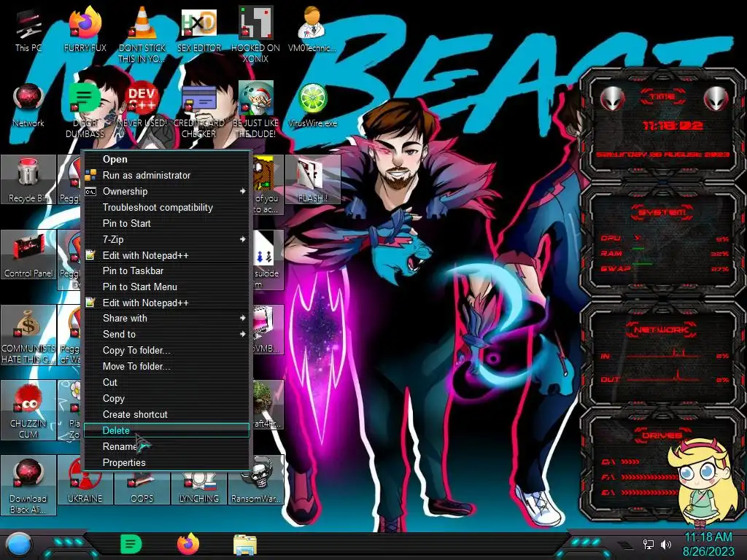Choose Open in the context menu
747x560 pixels.
(x=167, y=159)
